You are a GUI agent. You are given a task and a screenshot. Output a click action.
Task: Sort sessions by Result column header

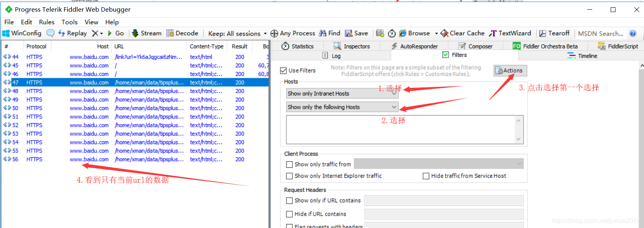239,47
